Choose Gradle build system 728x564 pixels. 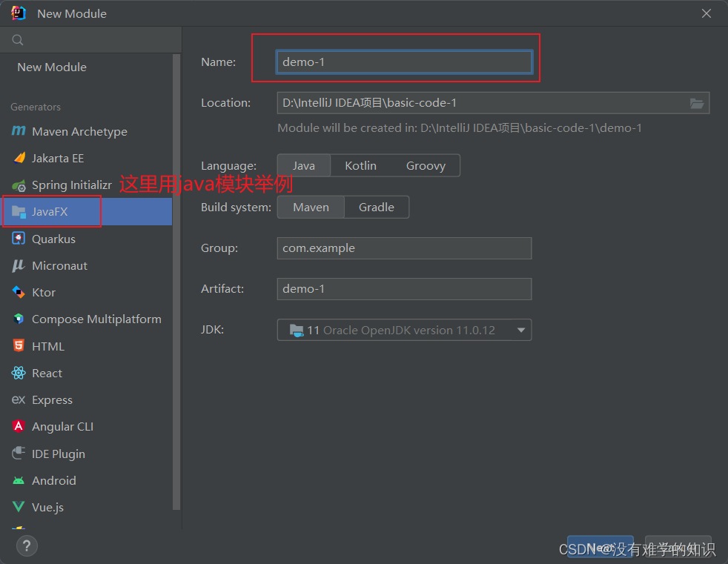pos(377,207)
